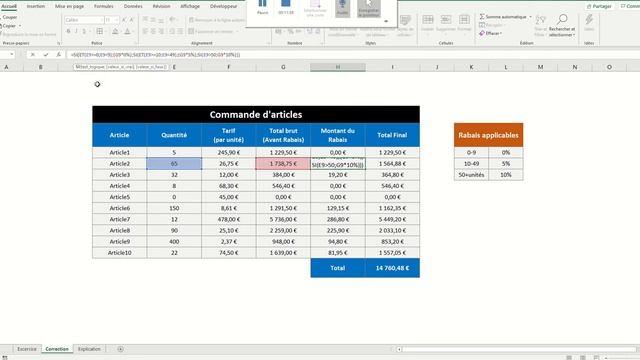Viewport: 640px width, 360px height.
Task: Click the Couper button
Action: (9, 17)
